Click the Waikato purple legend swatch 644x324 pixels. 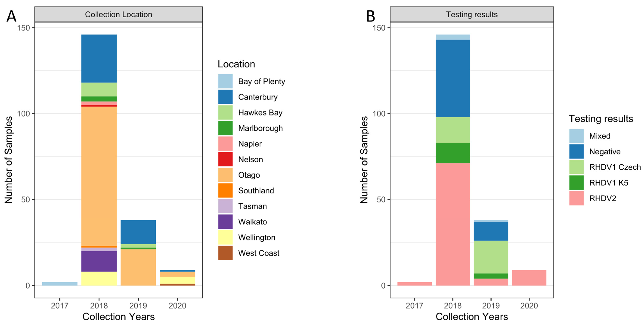225,222
